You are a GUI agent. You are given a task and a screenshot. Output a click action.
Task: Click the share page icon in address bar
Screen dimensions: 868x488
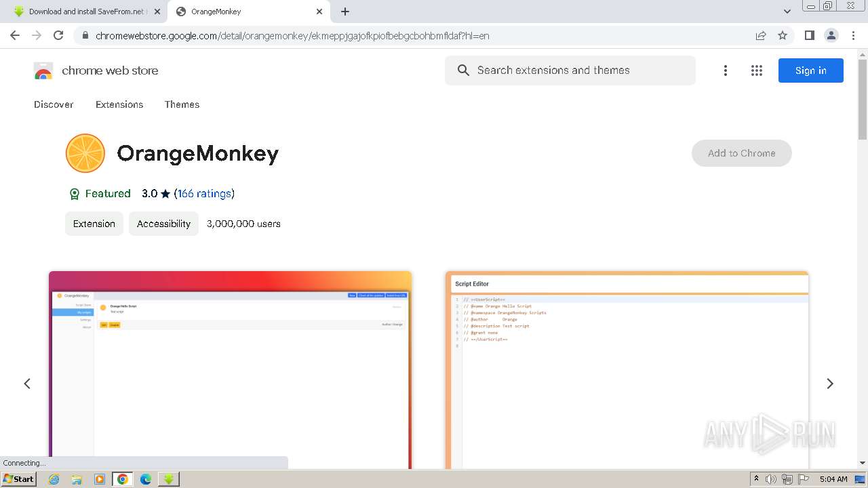[761, 35]
